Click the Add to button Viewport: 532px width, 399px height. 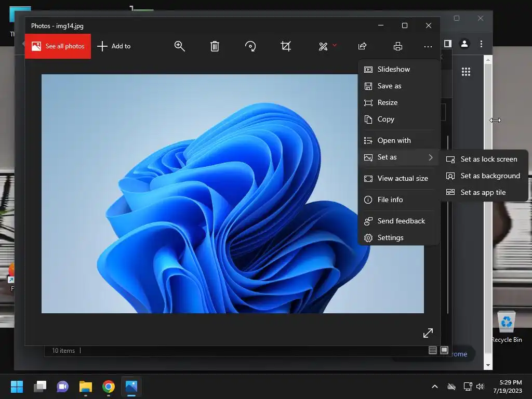click(114, 46)
